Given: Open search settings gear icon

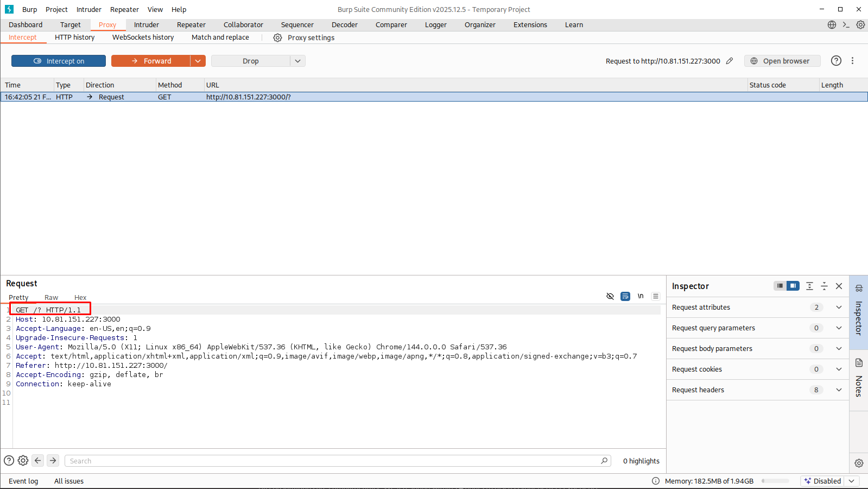Looking at the screenshot, I should pyautogui.click(x=23, y=460).
